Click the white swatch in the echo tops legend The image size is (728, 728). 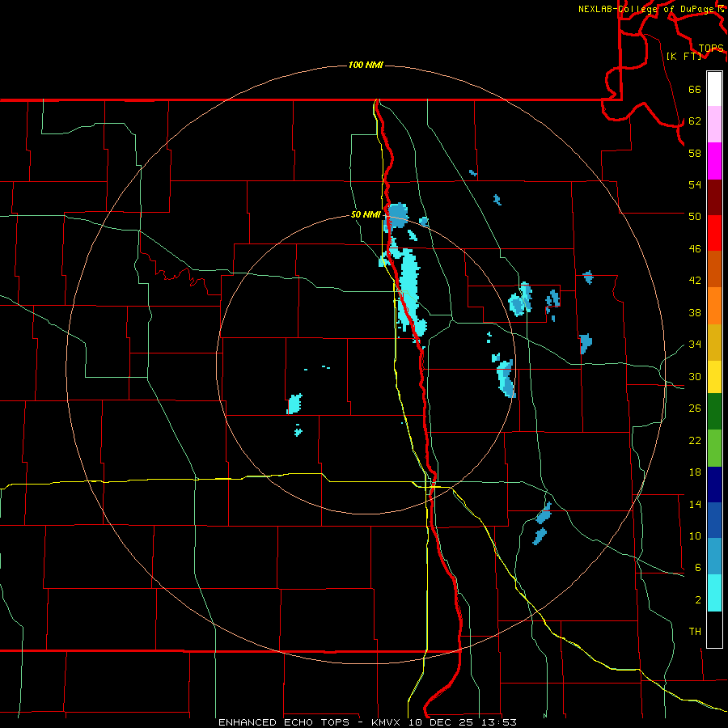click(714, 89)
